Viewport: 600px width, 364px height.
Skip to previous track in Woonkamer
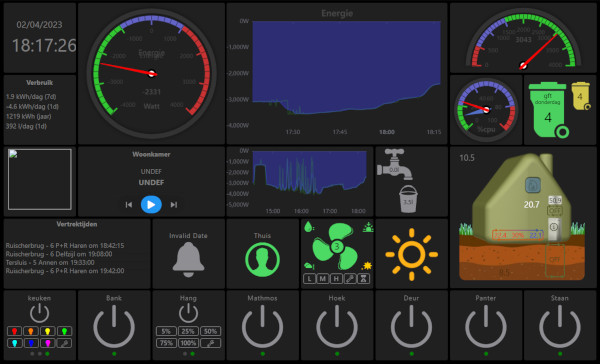click(129, 205)
